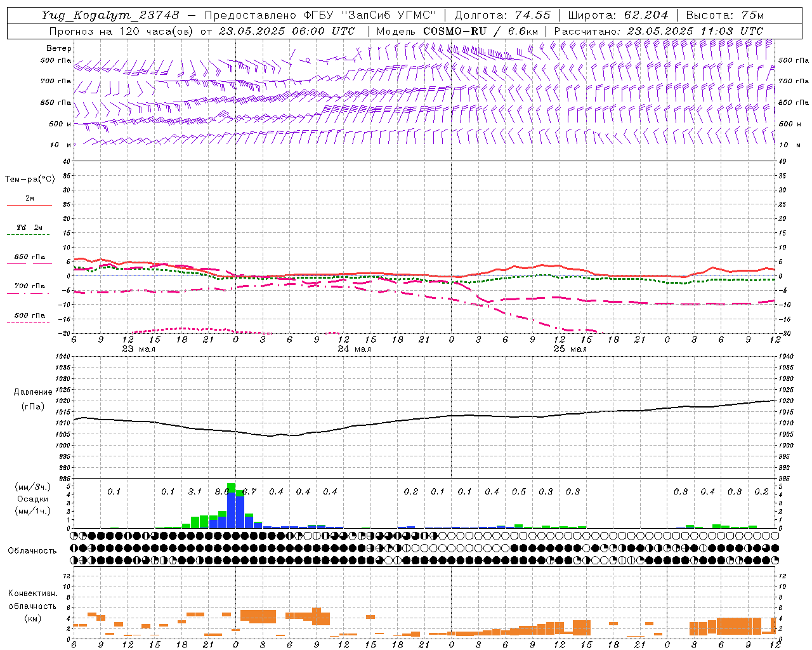This screenshot has width=812, height=650.
Task: Click the 'Td 2м' dew point legend entry
Action: pos(29,227)
